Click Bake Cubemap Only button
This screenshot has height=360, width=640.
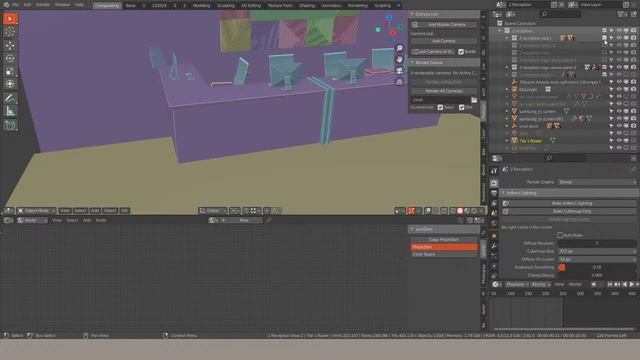tap(568, 211)
